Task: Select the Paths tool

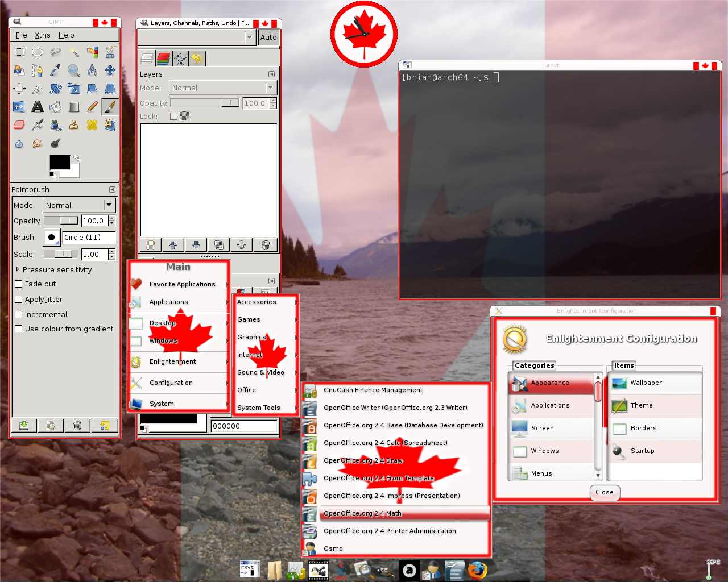Action: (38, 70)
